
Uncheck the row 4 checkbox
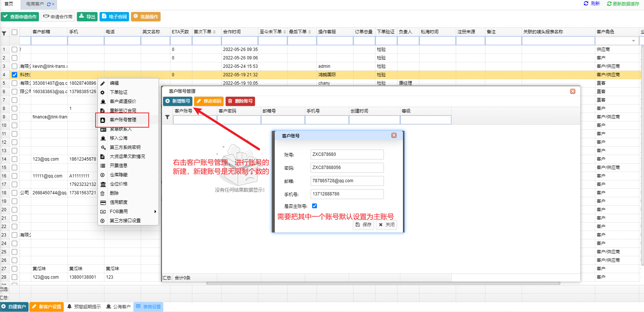pos(14,75)
